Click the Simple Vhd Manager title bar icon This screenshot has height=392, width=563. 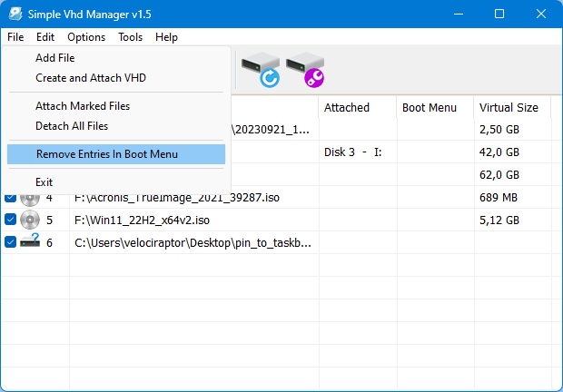[x=15, y=15]
